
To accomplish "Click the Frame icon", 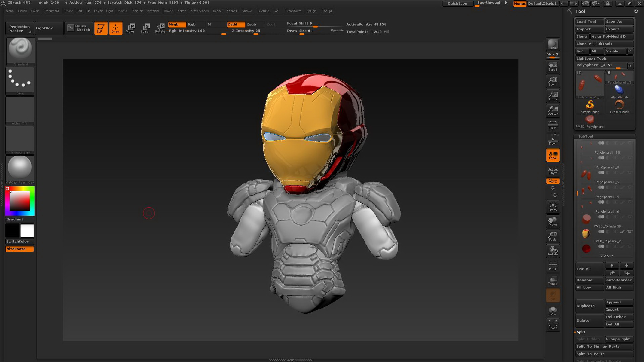I will point(553,207).
